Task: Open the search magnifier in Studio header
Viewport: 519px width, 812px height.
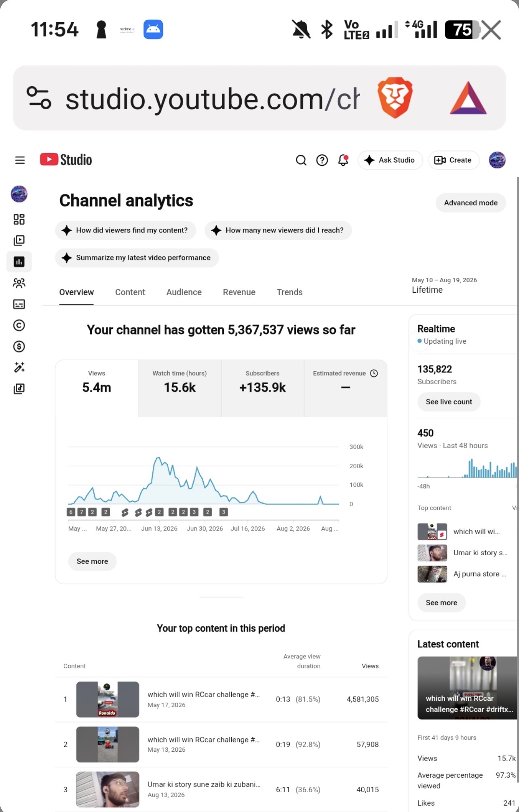Action: pyautogui.click(x=301, y=160)
